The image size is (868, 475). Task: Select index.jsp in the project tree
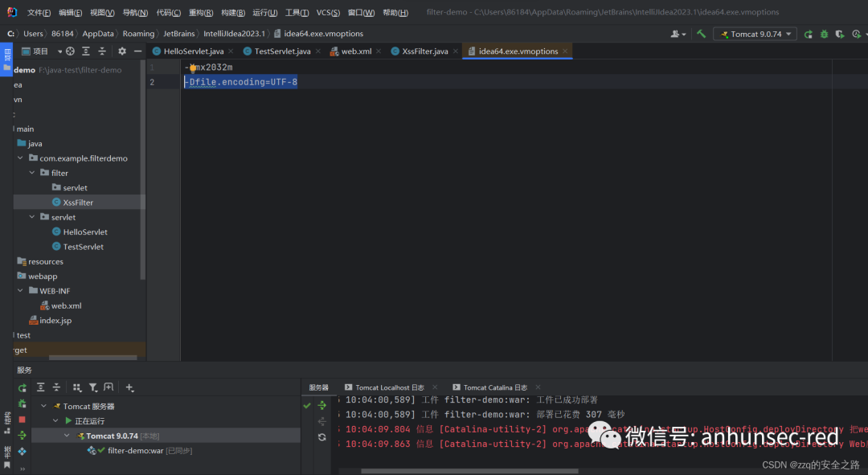coord(50,320)
